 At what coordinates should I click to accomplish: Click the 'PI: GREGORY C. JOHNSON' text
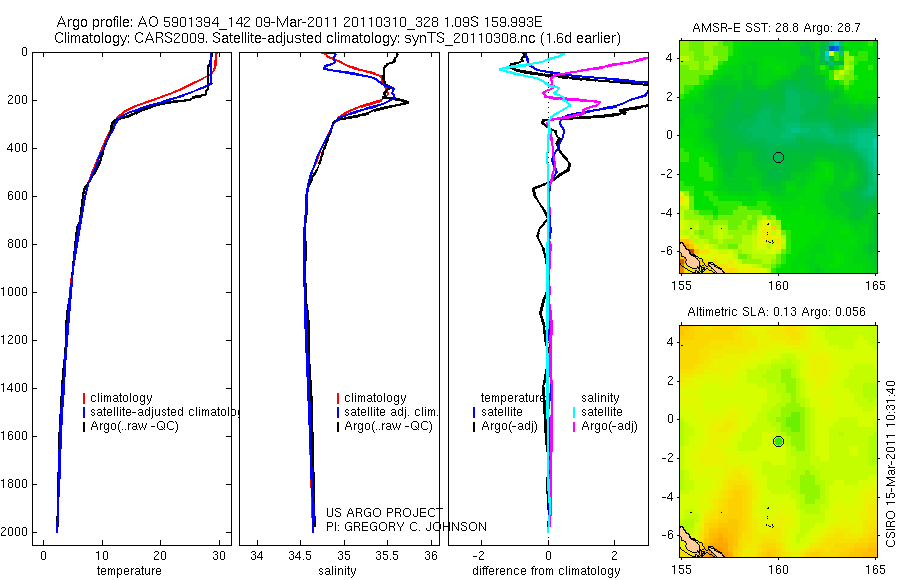click(x=406, y=527)
